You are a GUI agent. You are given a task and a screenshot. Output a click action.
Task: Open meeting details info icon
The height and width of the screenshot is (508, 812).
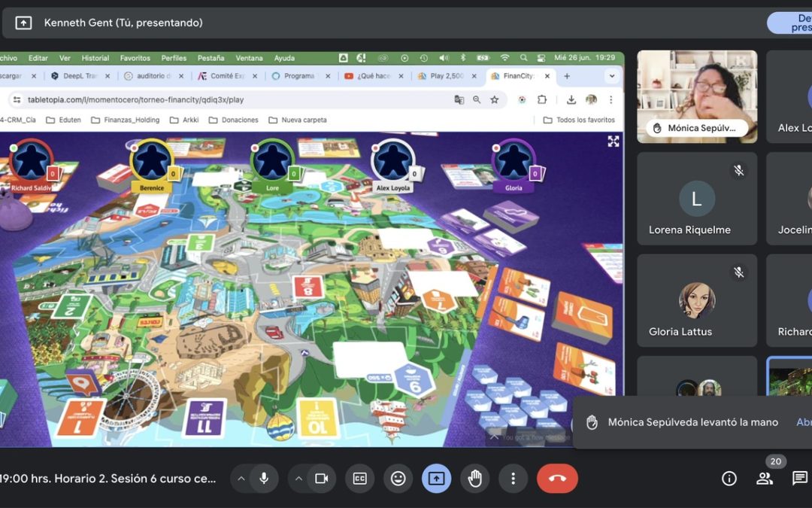729,479
